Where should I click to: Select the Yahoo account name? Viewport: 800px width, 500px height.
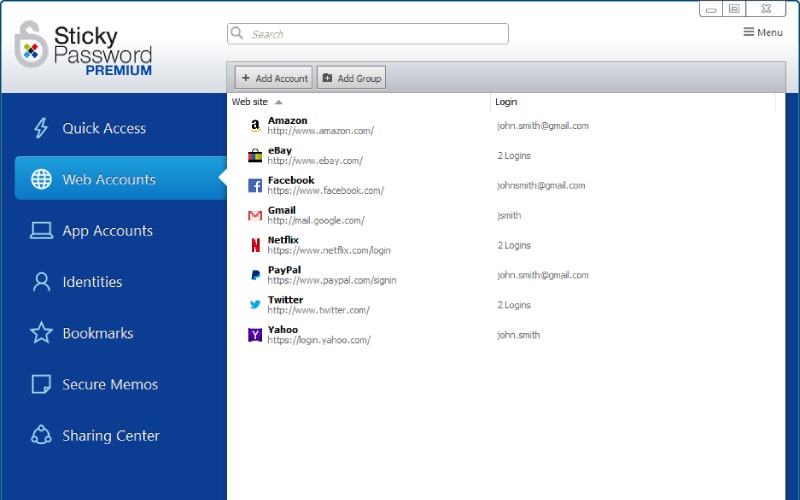(283, 330)
